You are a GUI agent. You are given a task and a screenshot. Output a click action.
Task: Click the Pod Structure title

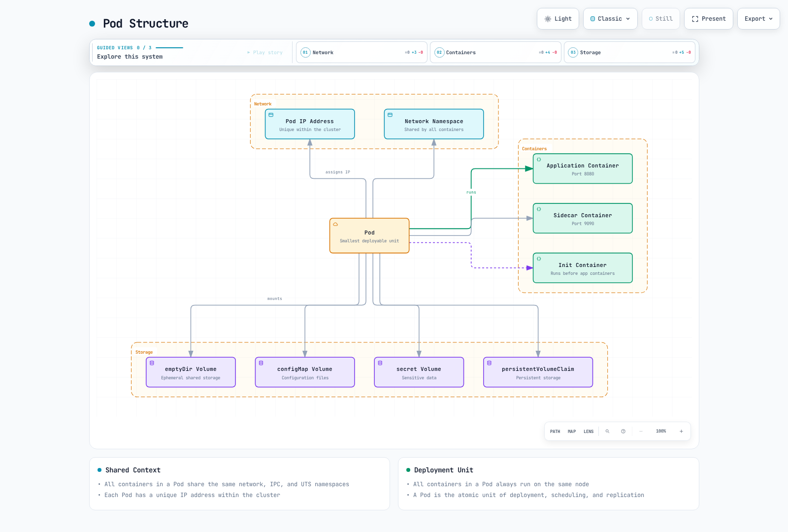tap(145, 24)
